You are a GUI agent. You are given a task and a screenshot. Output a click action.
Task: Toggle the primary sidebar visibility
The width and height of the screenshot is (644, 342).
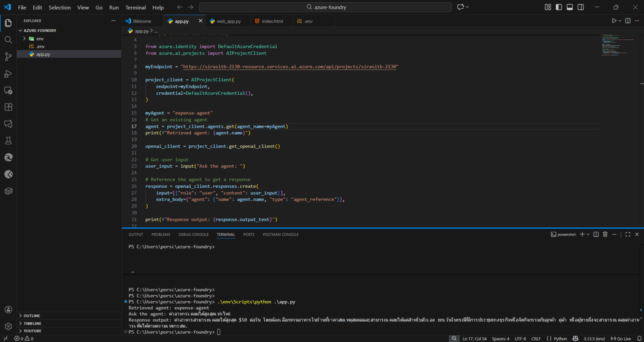[558, 7]
